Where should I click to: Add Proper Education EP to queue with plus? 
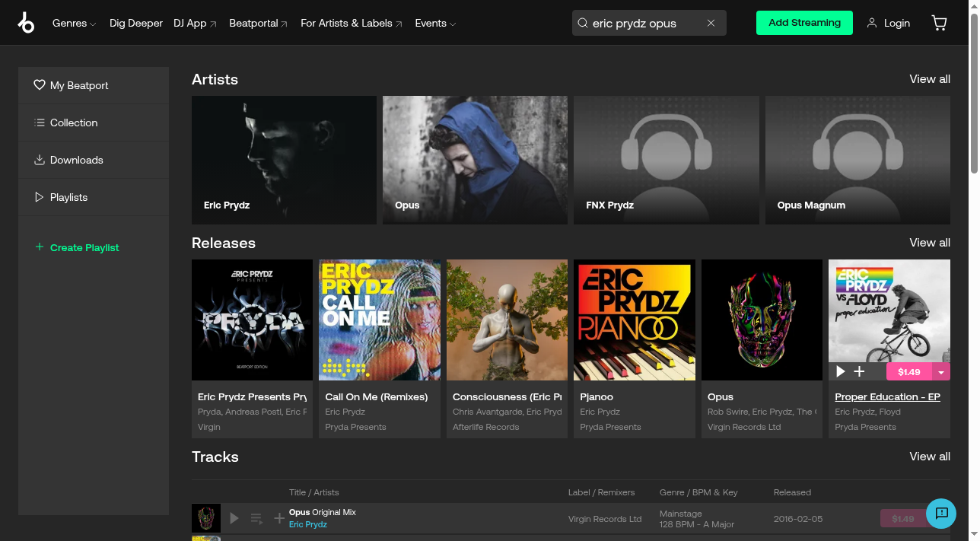tap(859, 371)
